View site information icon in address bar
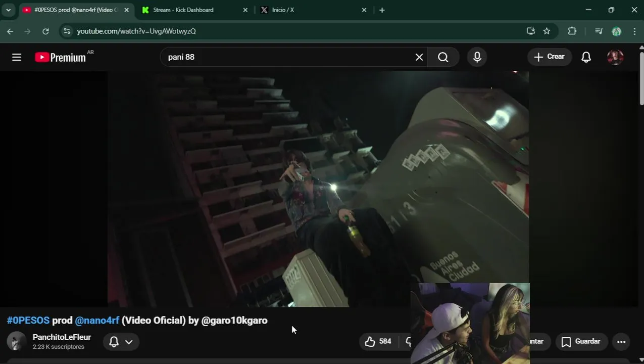Screen dimensions: 644x364 coord(67,31)
